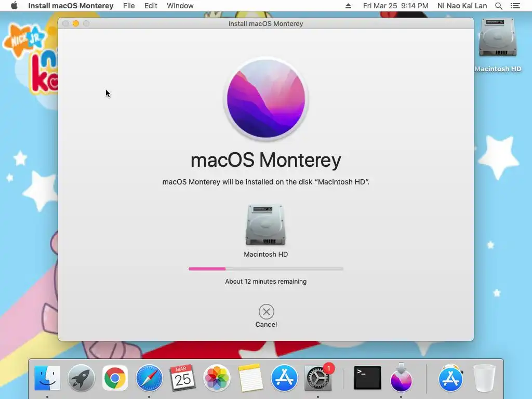Click Install macOS Monterey Dock icon
The image size is (532, 399).
coord(401,378)
